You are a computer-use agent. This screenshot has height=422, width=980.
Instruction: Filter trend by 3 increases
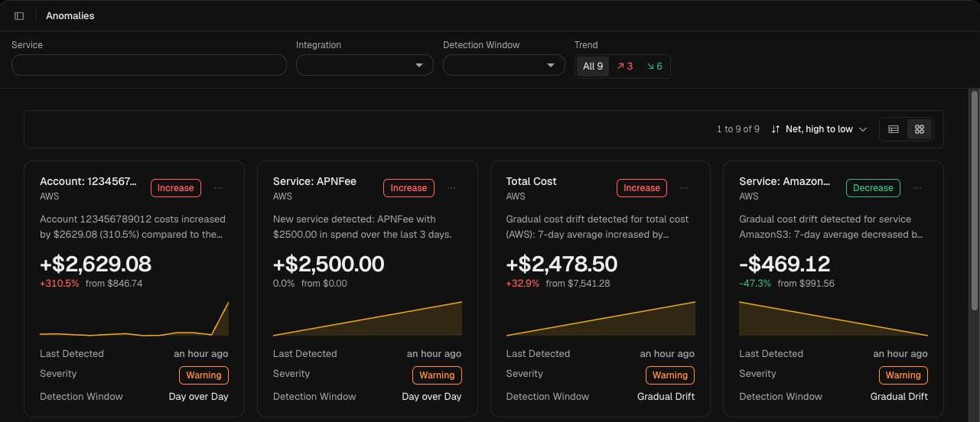click(x=625, y=67)
